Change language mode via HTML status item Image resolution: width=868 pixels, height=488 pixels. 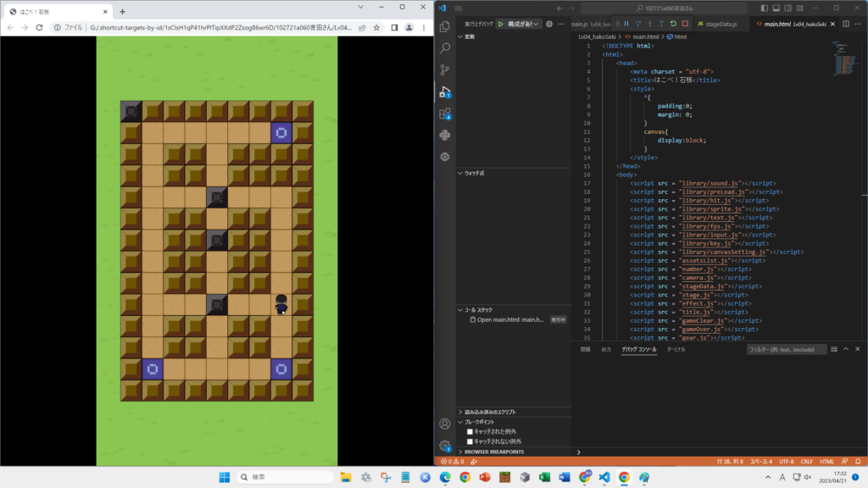[x=826, y=462]
